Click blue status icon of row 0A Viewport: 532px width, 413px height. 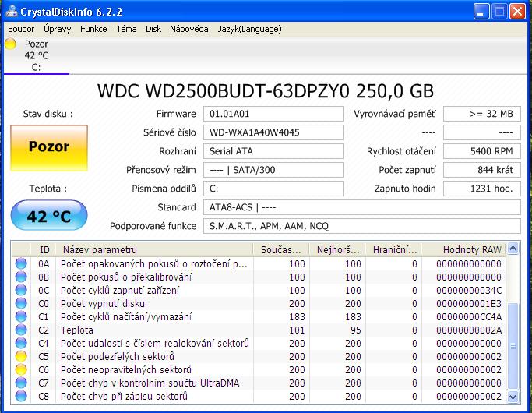21,263
